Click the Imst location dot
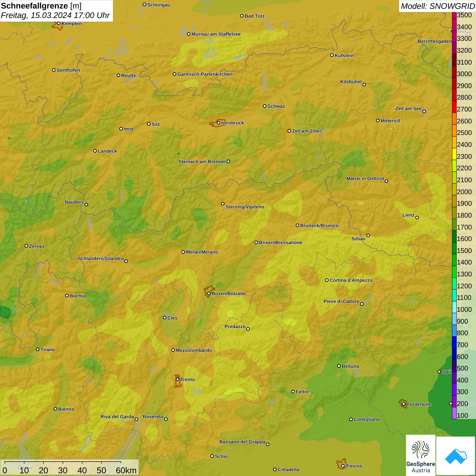The height and width of the screenshot is (476, 476). click(121, 129)
